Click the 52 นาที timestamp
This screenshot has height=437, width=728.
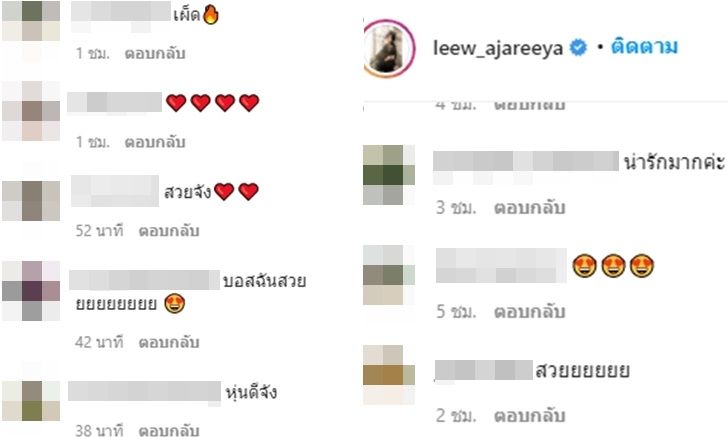click(99, 230)
